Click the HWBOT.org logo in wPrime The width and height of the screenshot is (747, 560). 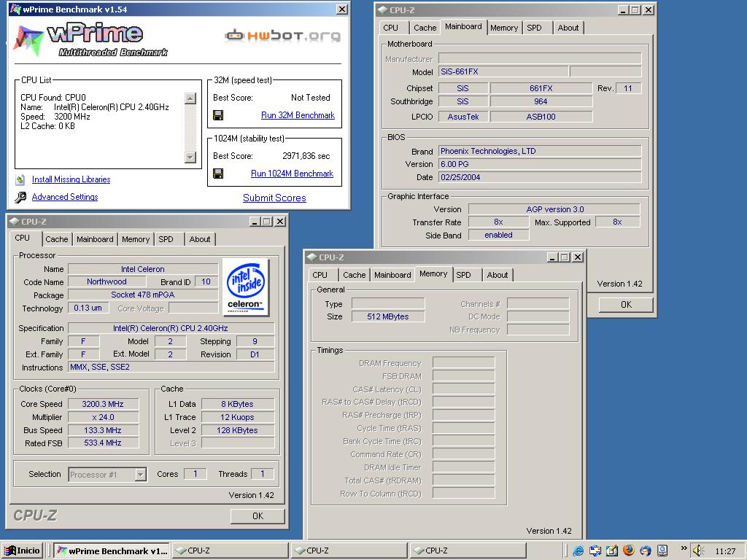tap(282, 36)
